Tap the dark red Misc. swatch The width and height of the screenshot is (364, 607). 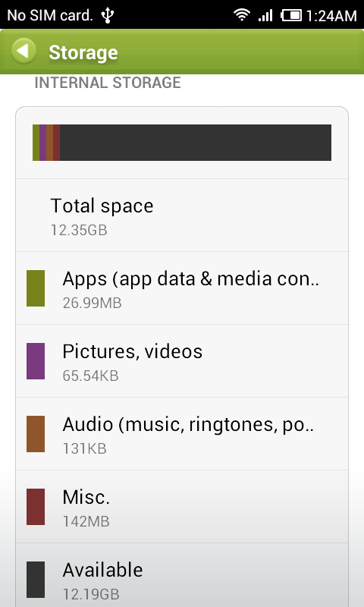pos(36,506)
